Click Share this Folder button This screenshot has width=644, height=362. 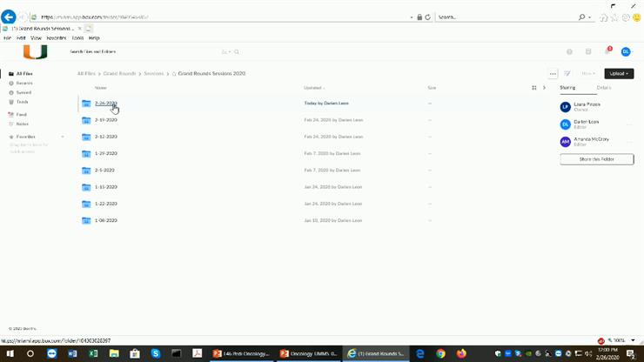click(x=597, y=159)
